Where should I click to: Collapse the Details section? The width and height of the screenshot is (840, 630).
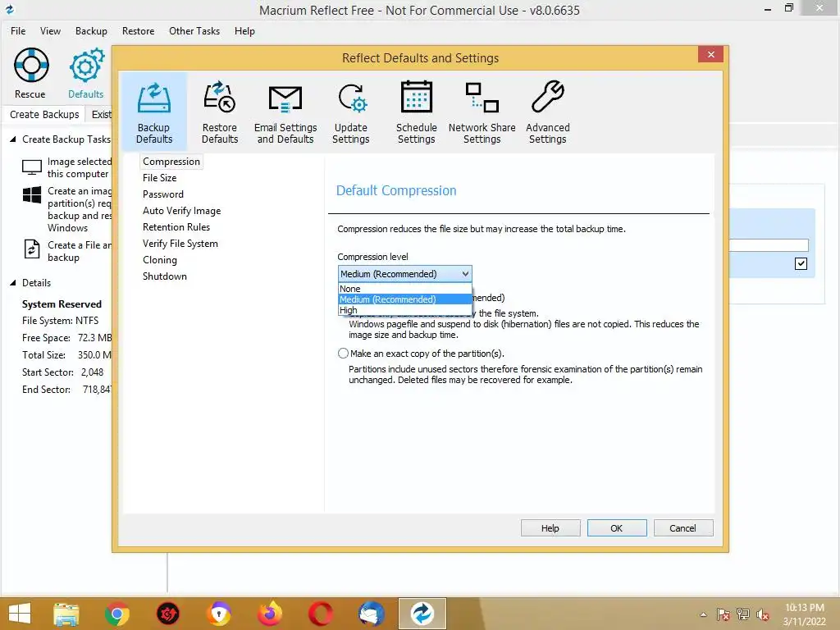coord(13,283)
